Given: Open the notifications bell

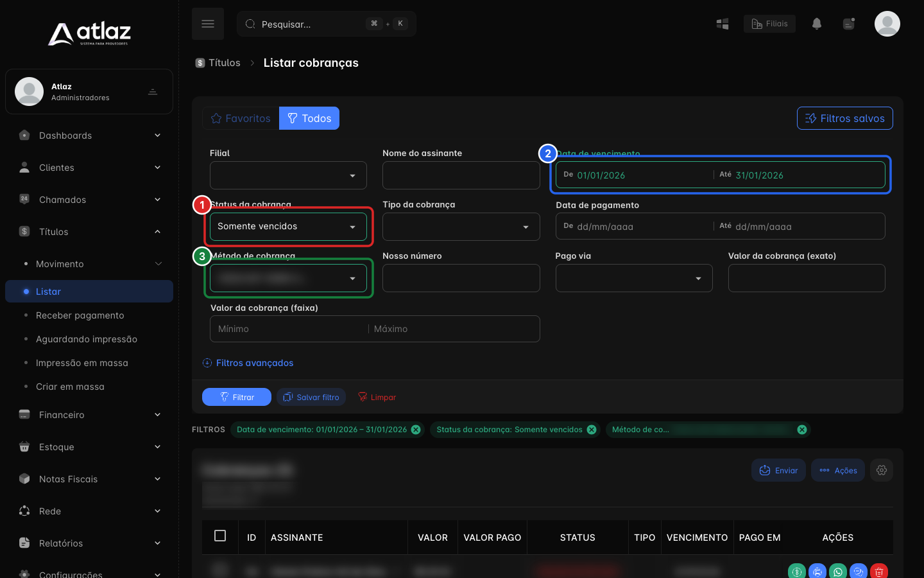Looking at the screenshot, I should click(x=816, y=24).
